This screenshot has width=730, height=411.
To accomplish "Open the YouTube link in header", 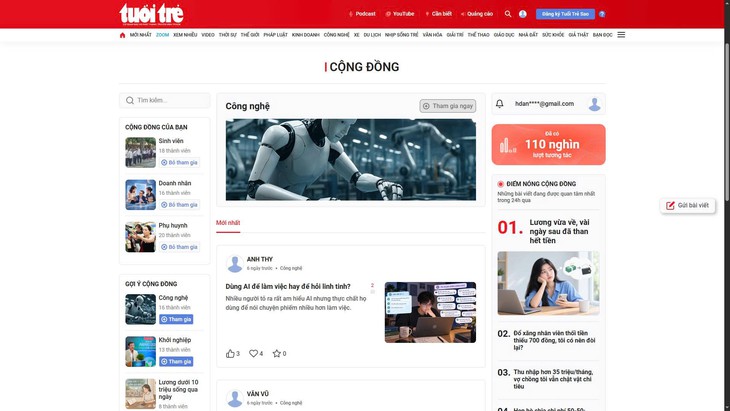I will click(x=400, y=14).
